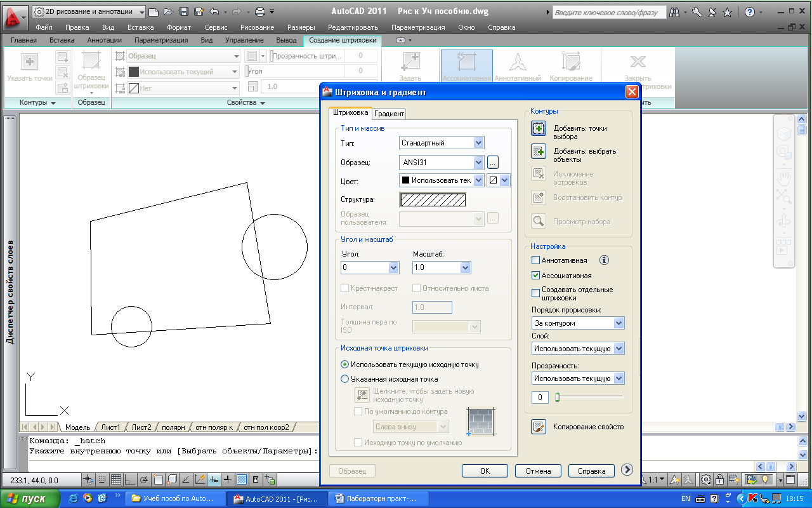Close the Штриховка и градиент dialog
This screenshot has width=812, height=508.
tap(631, 92)
